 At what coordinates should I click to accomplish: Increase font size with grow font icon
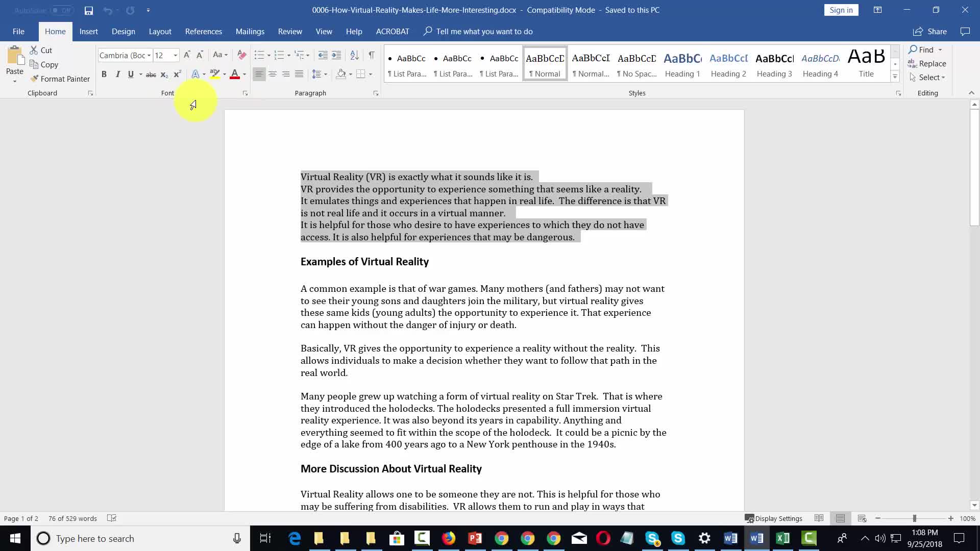187,55
